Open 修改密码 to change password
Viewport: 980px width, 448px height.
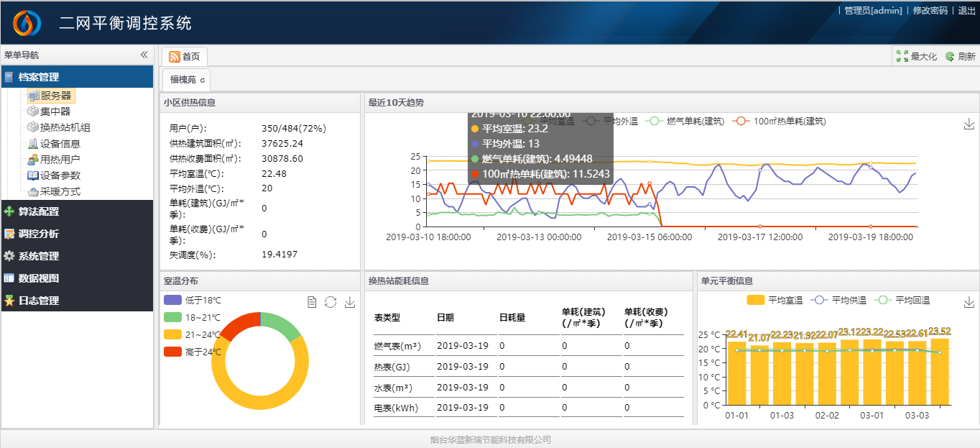pyautogui.click(x=930, y=11)
